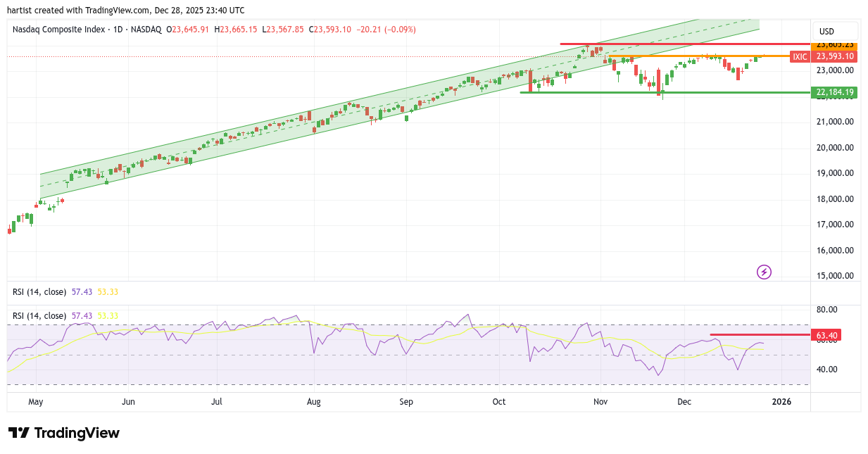Click the orange 23,609.23 price label
The image size is (868, 454).
click(835, 44)
